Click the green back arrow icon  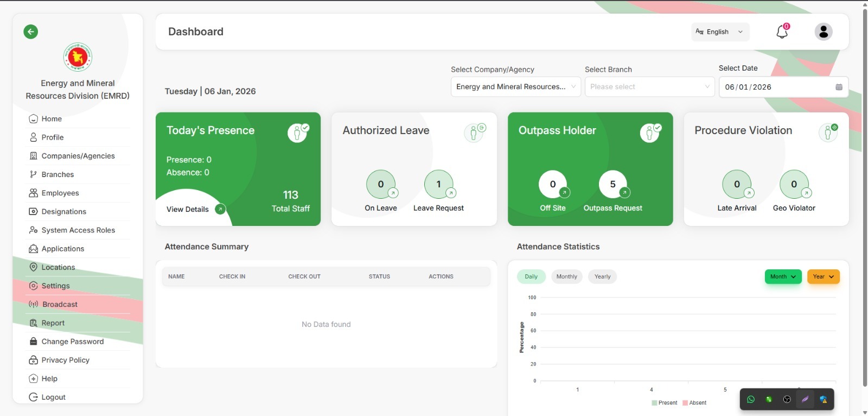pyautogui.click(x=31, y=31)
